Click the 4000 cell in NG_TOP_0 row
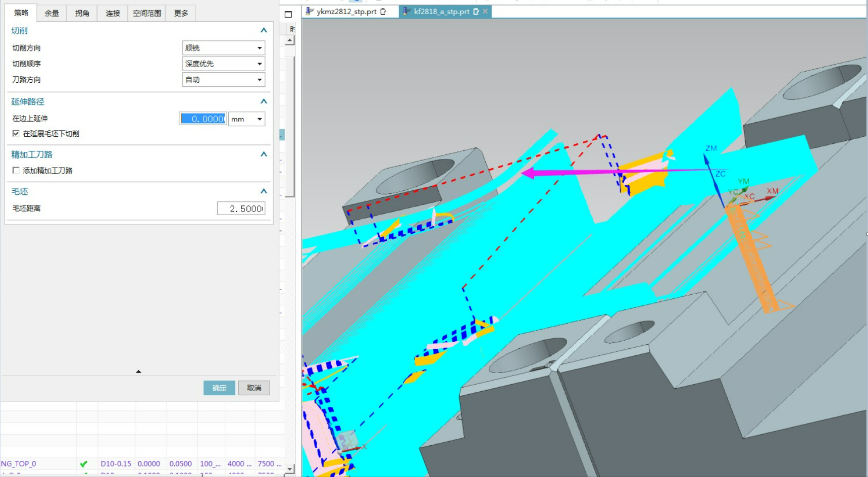This screenshot has width=868, height=477. tap(239, 463)
